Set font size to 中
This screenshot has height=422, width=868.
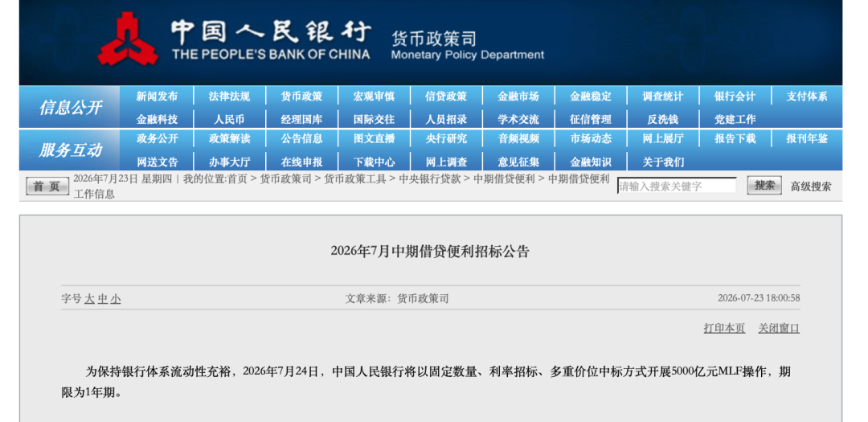tap(102, 299)
